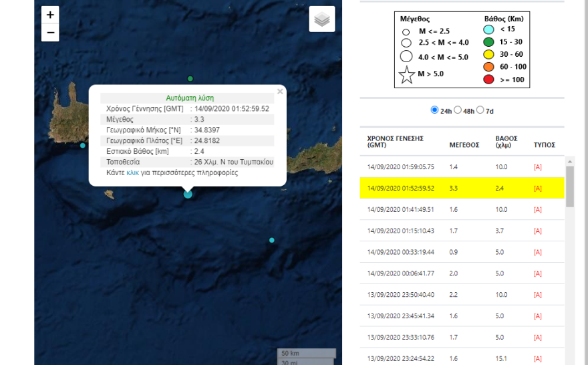
Task: Click the zoom in plus button
Action: 50,15
